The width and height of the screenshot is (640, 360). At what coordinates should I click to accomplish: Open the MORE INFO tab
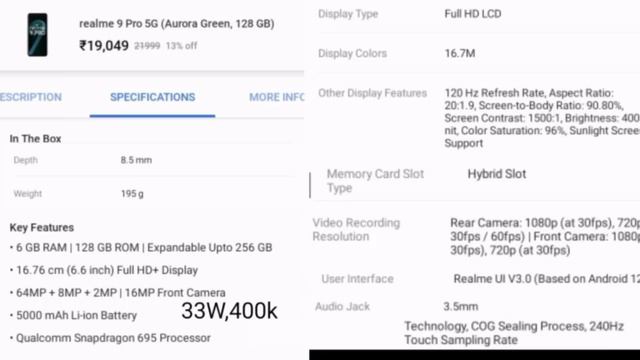pyautogui.click(x=277, y=97)
